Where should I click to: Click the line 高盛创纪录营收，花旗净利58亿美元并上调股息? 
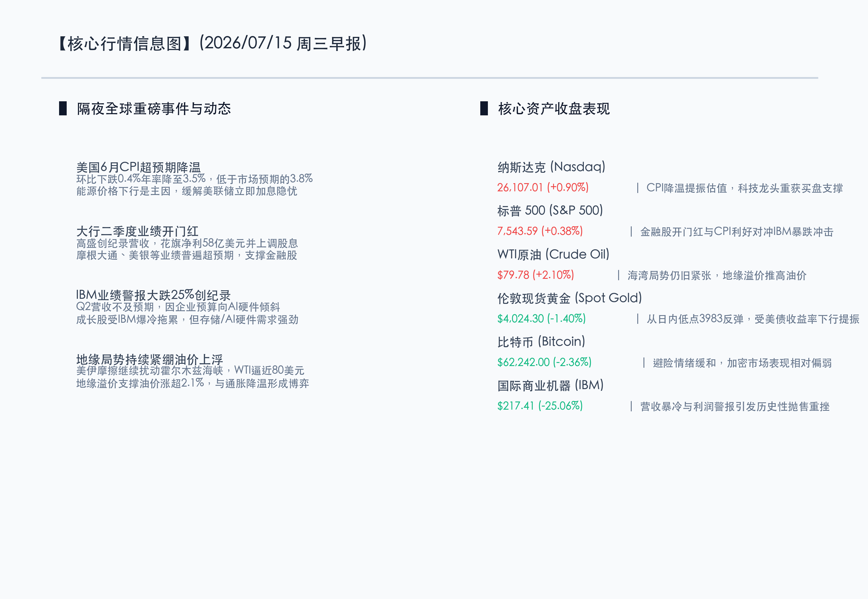click(187, 243)
